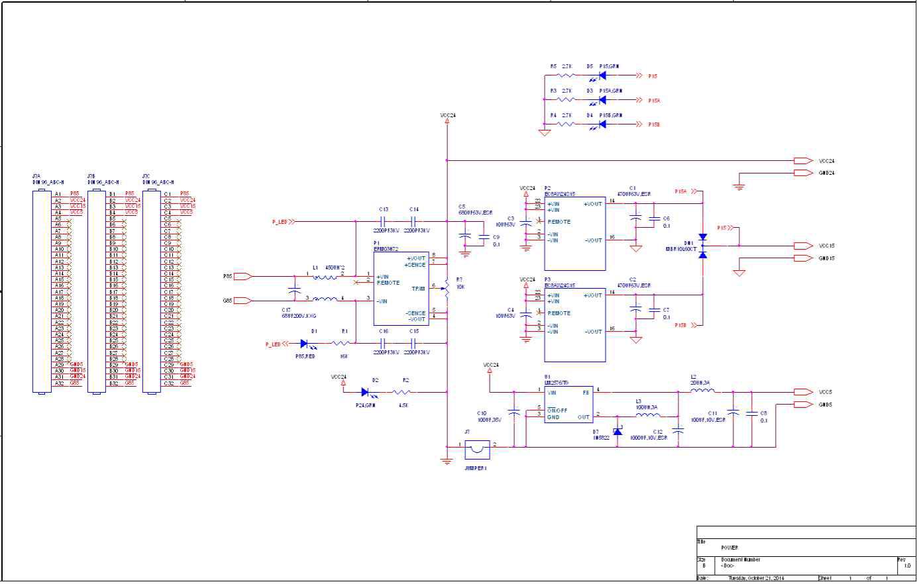921x588 pixels.
Task: Select the P1 EPM03672 module body
Action: point(401,289)
